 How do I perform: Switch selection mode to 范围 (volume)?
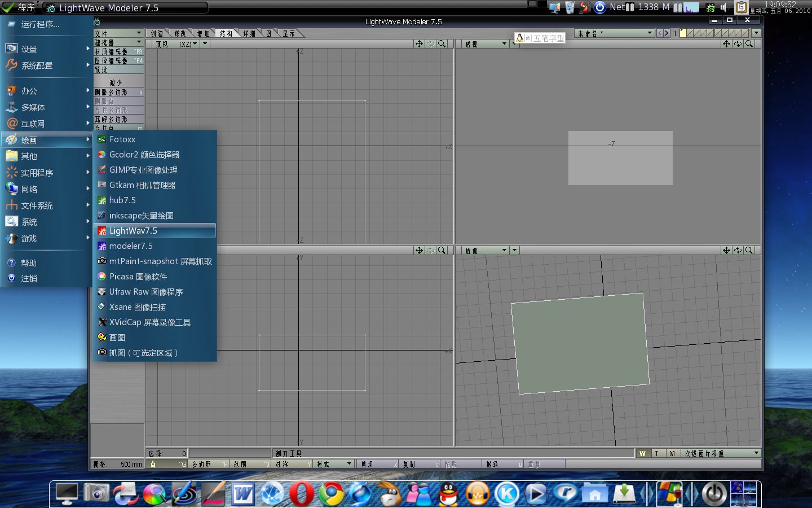coord(251,464)
